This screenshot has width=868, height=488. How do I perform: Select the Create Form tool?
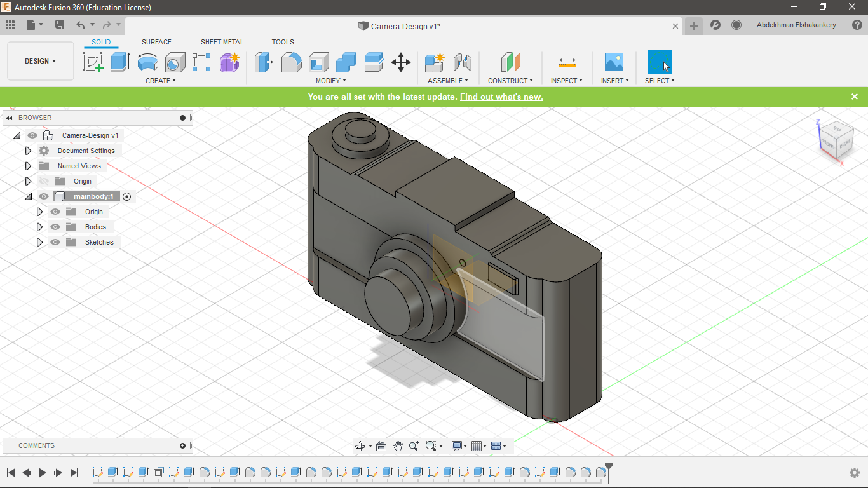pyautogui.click(x=229, y=62)
